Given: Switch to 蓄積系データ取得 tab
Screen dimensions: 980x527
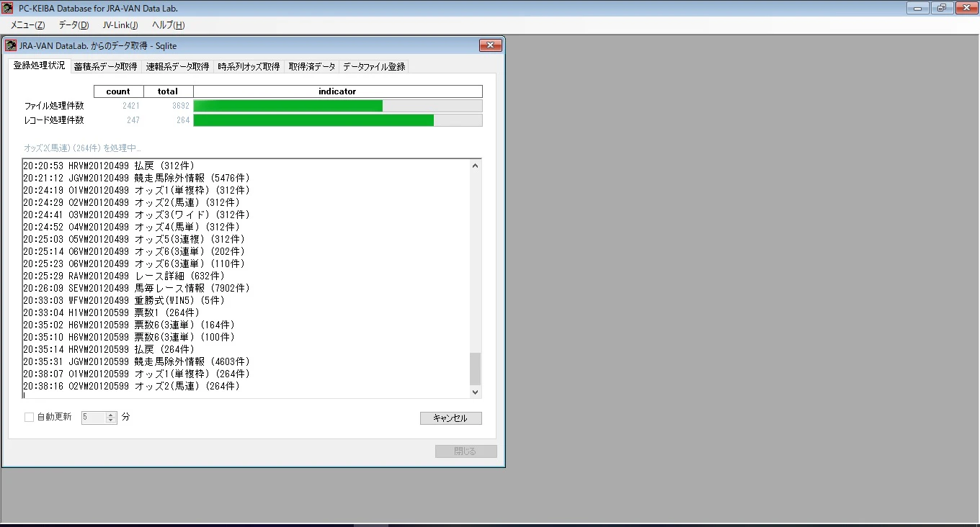Looking at the screenshot, I should 105,66.
